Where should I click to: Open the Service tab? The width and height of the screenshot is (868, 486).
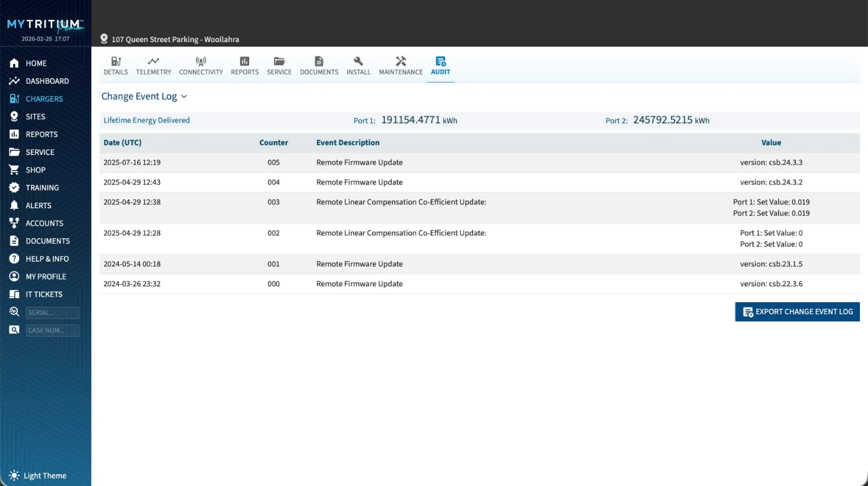click(x=279, y=66)
